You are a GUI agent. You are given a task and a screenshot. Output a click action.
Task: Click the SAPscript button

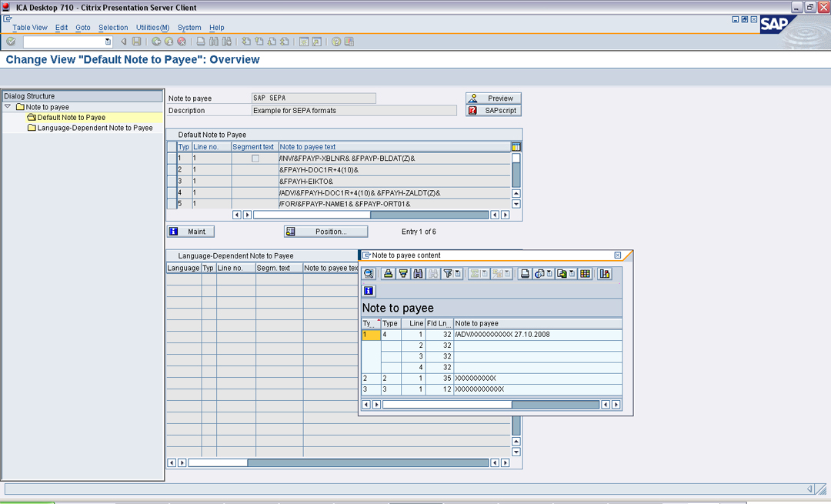pyautogui.click(x=493, y=111)
